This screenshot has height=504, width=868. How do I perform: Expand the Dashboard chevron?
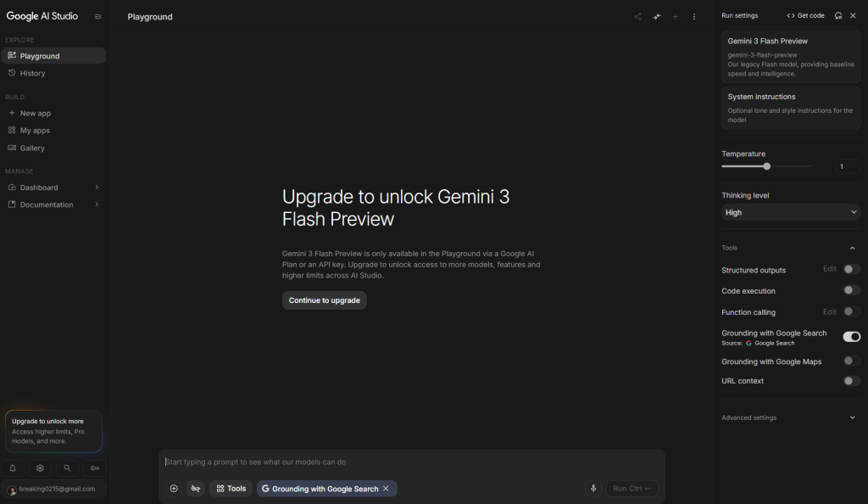(97, 188)
